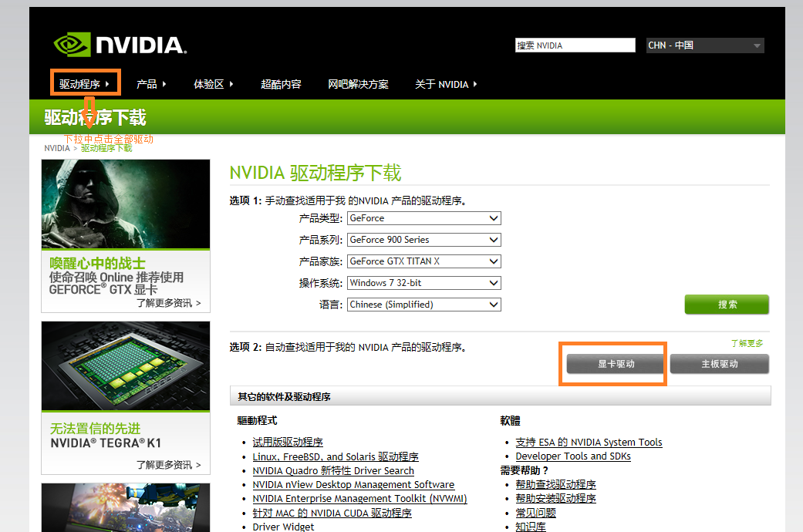The width and height of the screenshot is (803, 532).
Task: Click 了解更多资讯 under GEFORCE GTX 显卡
Action: pyautogui.click(x=168, y=303)
